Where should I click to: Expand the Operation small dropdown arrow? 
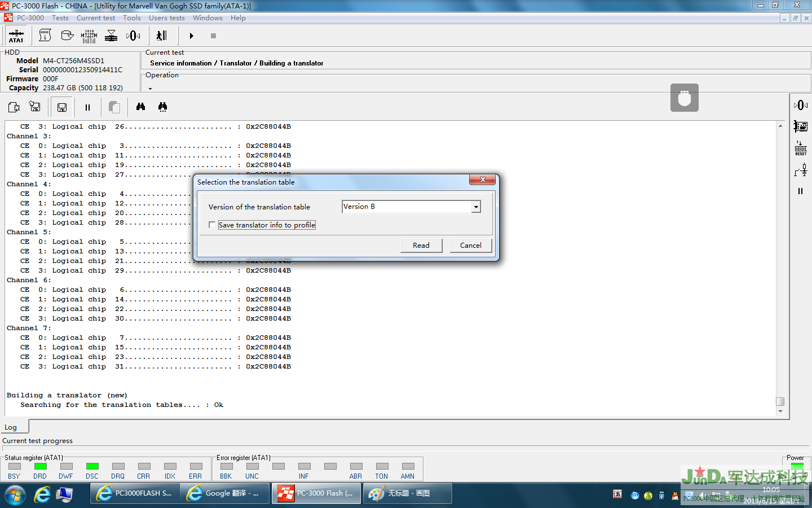coord(150,89)
